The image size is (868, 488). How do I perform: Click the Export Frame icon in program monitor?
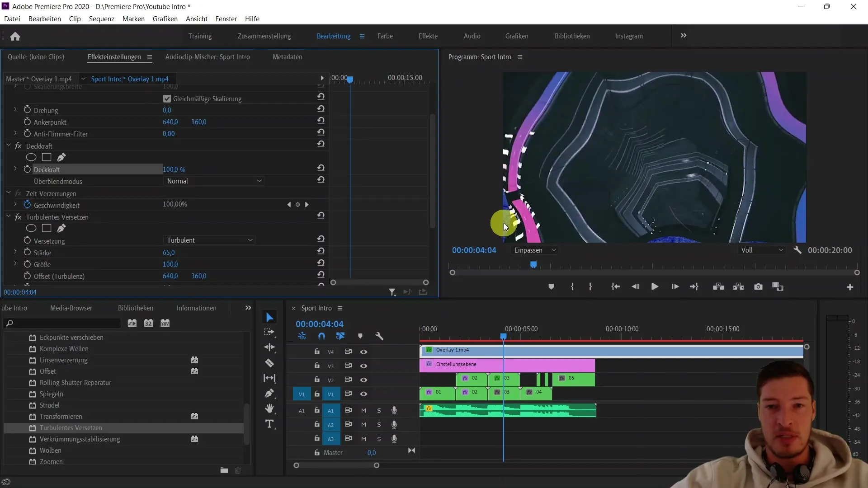click(758, 286)
